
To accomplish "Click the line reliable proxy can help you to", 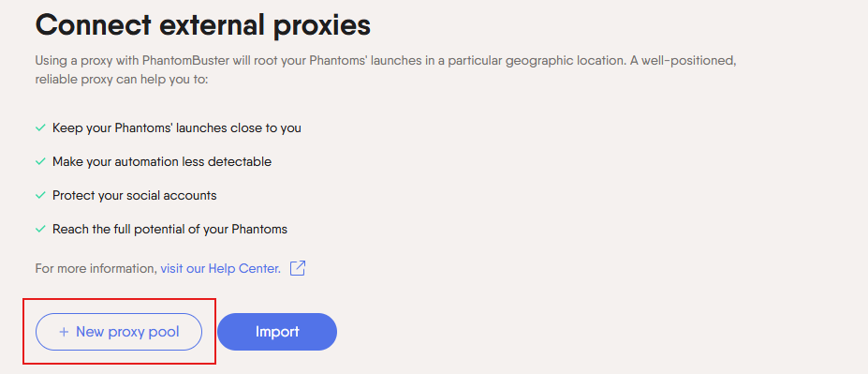I will tap(121, 80).
